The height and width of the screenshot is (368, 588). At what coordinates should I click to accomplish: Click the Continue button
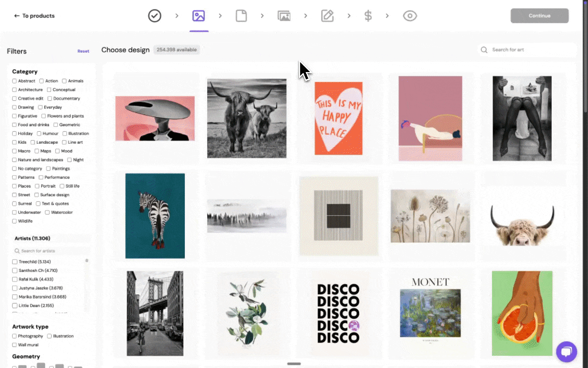540,16
